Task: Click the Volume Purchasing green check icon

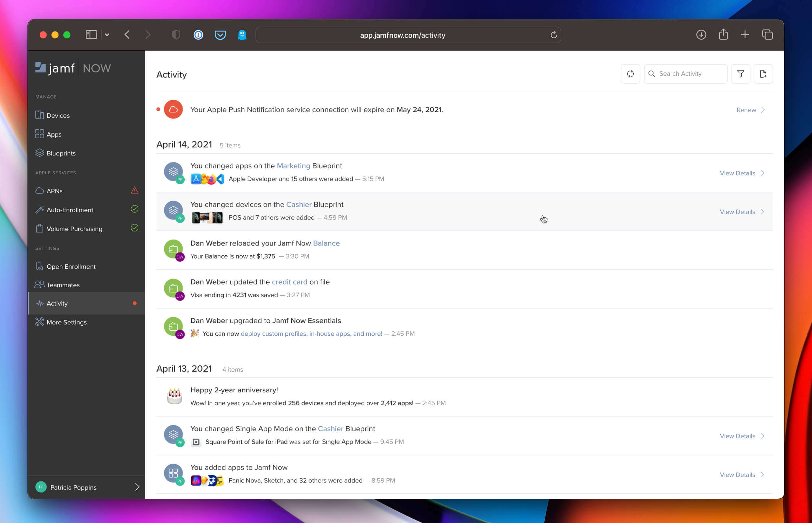Action: click(x=135, y=228)
